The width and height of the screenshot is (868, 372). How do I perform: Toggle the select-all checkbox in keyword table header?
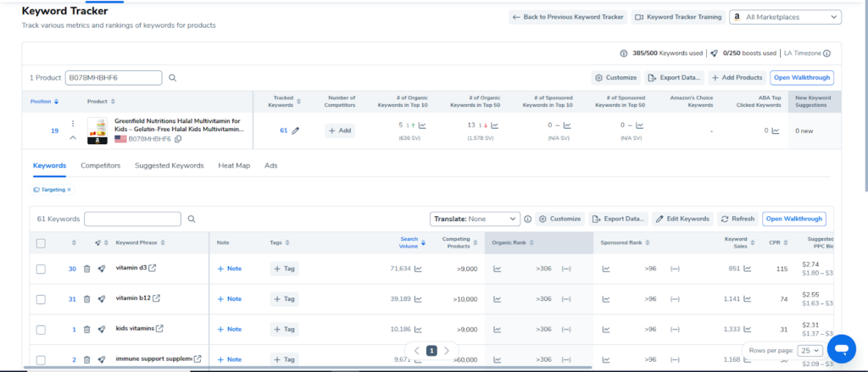point(41,243)
